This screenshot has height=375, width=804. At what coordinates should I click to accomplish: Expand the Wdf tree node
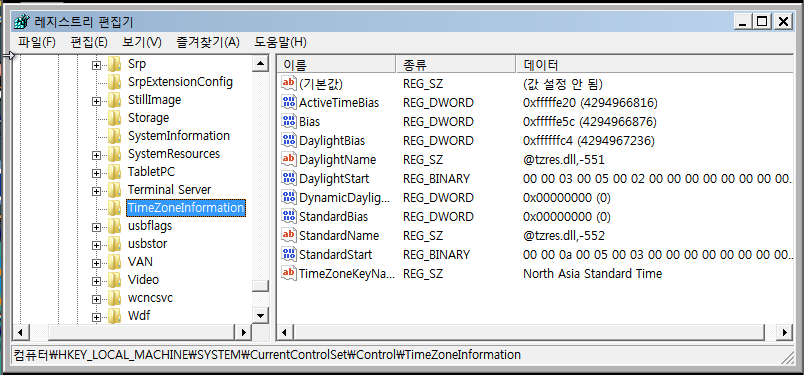tap(96, 317)
